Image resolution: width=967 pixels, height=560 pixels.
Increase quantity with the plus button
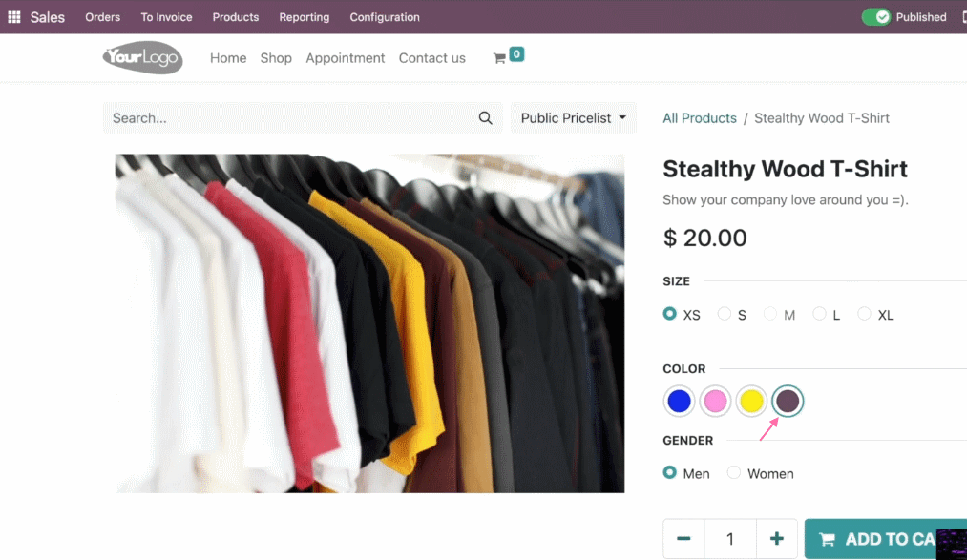pos(776,538)
